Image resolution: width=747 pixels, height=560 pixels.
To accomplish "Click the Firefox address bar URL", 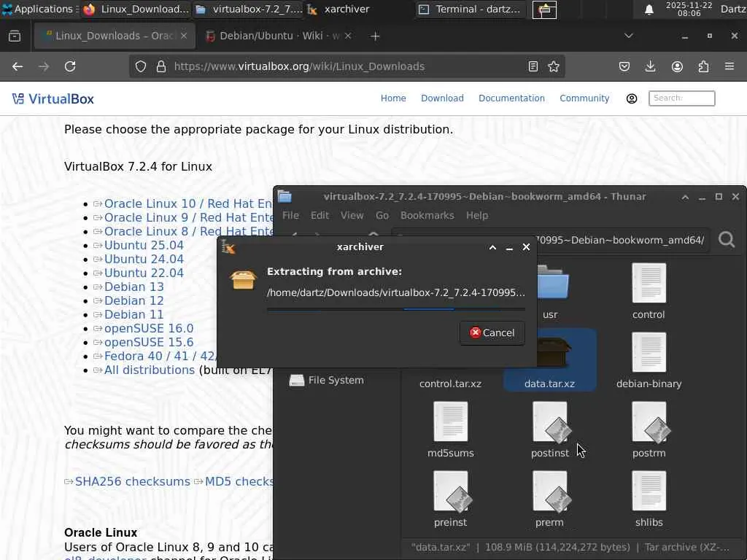I will tap(299, 66).
